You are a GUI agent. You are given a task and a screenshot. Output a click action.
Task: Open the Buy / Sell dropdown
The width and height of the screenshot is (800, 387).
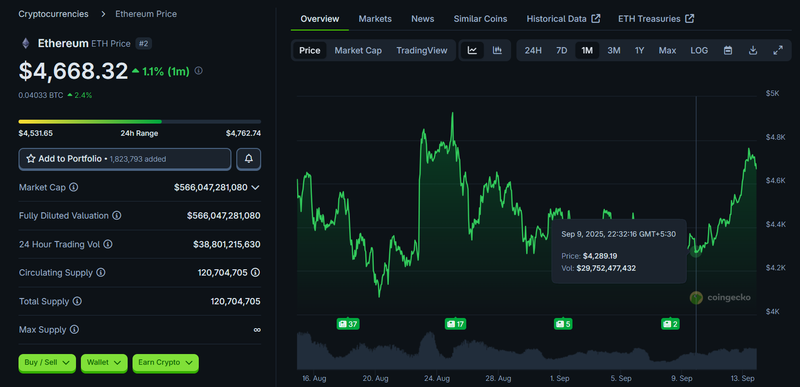pyautogui.click(x=47, y=363)
